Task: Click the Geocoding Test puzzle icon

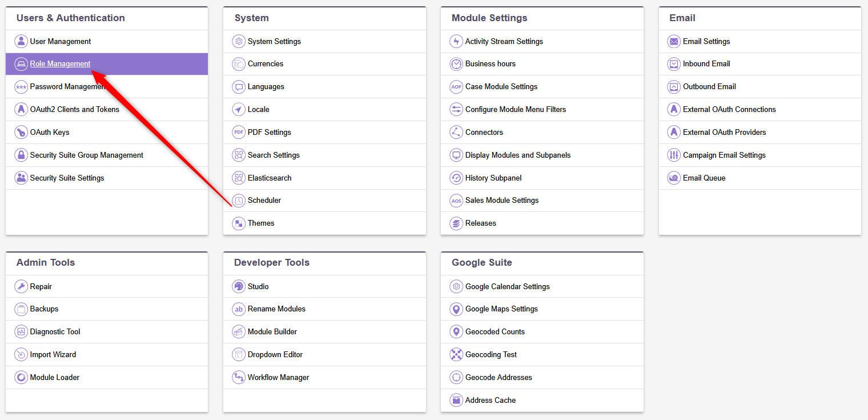Action: (x=456, y=354)
